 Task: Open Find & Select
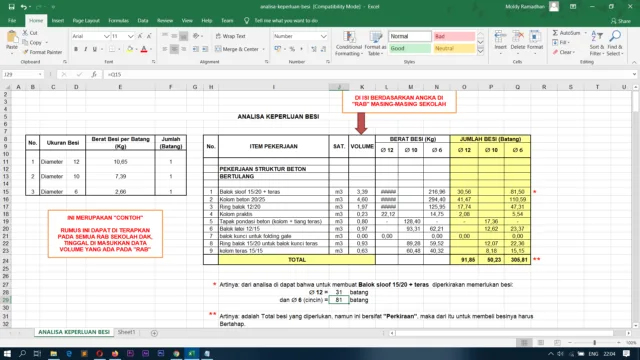pyautogui.click(x=614, y=43)
